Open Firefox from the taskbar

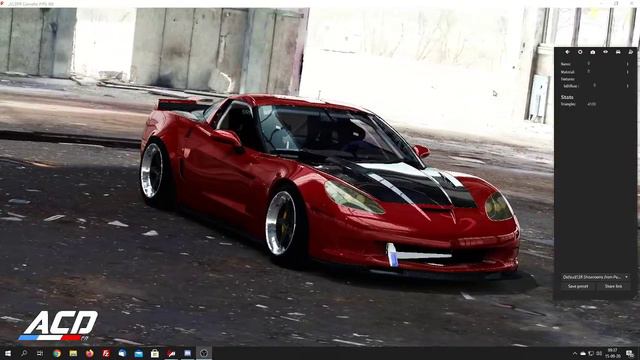point(89,353)
